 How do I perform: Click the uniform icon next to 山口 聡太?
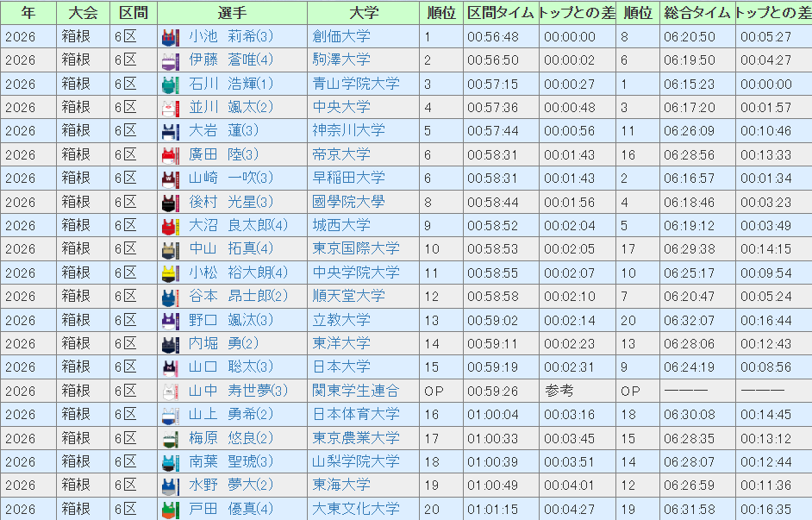[x=170, y=367]
